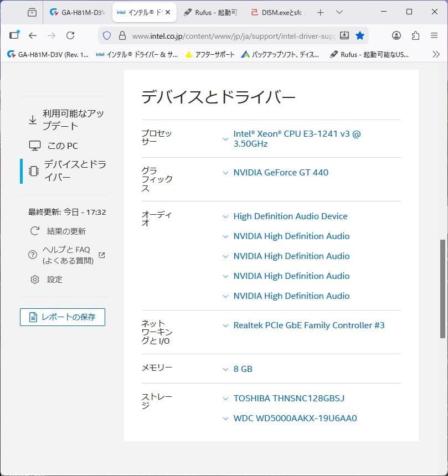Expand the TOSHIBA THNSNC128GBSJ chevron
The height and width of the screenshot is (476, 448).
(225, 399)
